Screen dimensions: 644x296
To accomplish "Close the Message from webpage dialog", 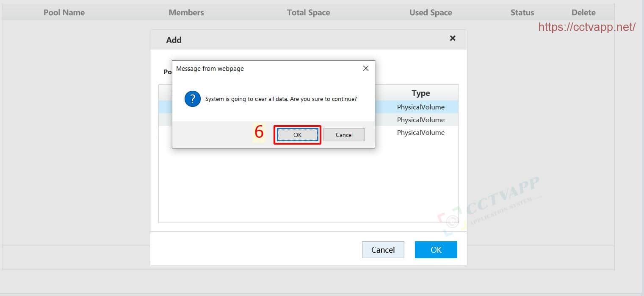I will [366, 68].
